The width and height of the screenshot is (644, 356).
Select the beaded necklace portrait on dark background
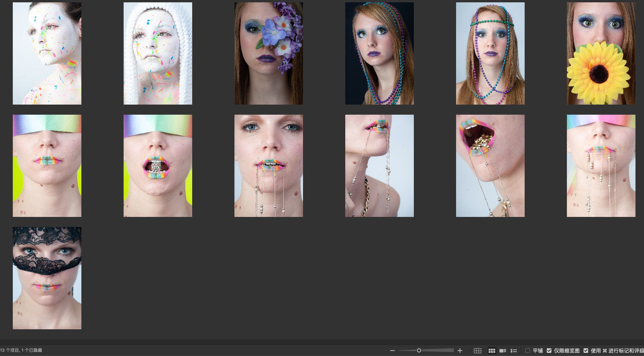pos(379,53)
